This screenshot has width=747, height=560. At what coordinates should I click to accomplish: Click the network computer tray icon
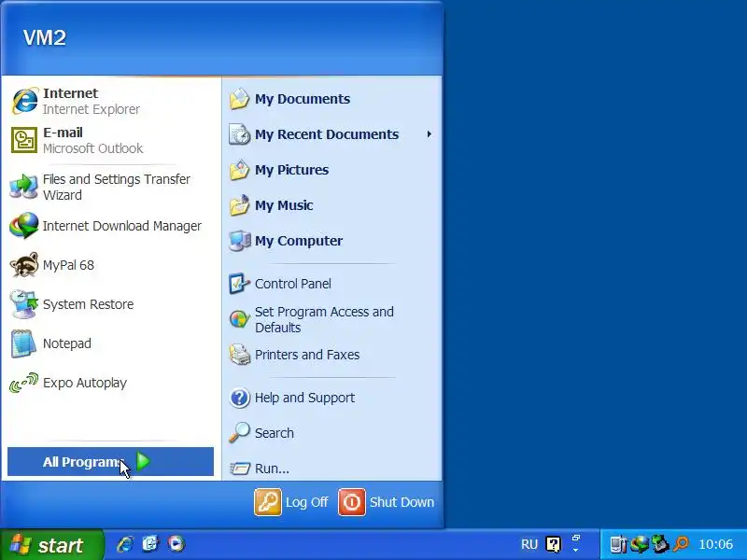618,544
